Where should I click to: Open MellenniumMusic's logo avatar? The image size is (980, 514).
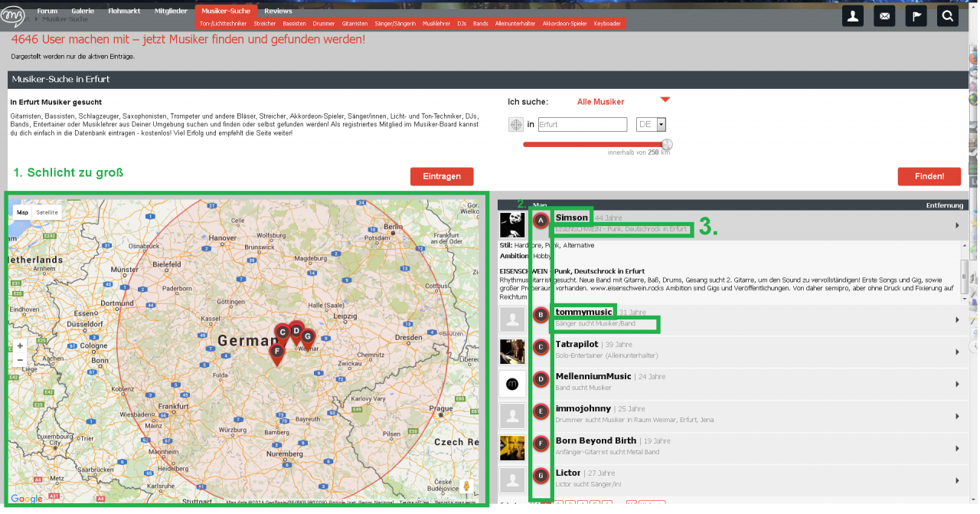coord(512,383)
